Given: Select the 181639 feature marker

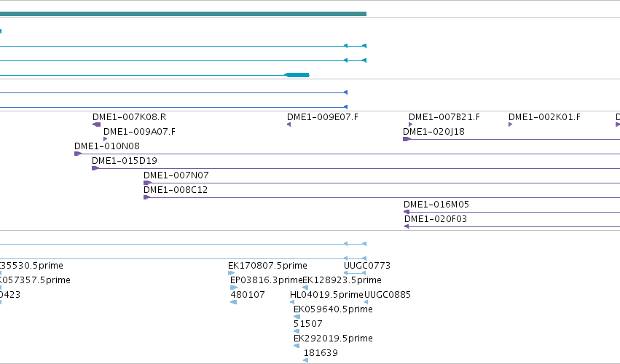Looking at the screenshot, I should 306,360.
